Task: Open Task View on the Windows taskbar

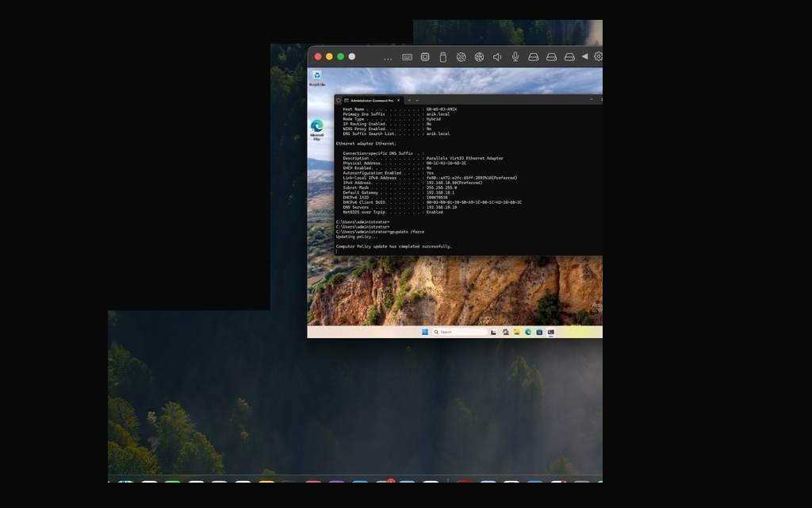Action: point(493,332)
